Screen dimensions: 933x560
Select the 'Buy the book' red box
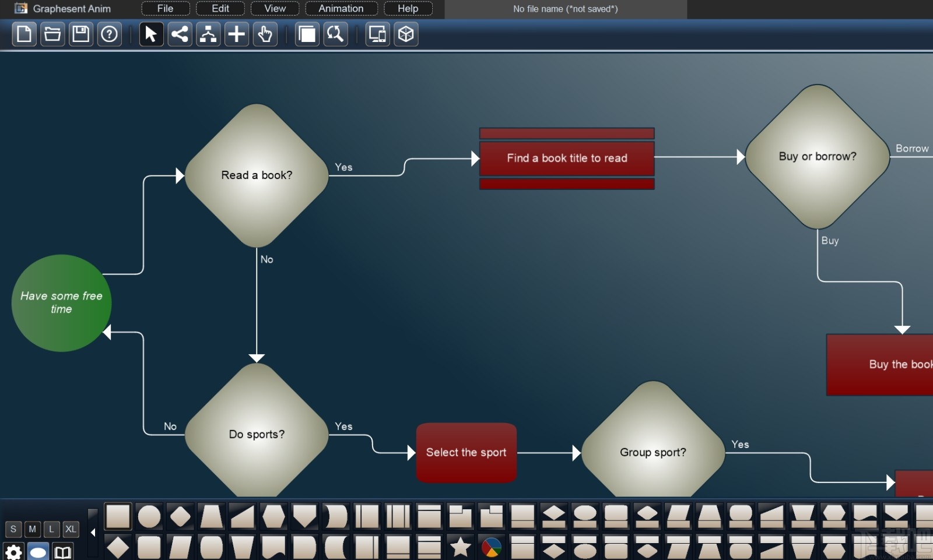click(x=880, y=365)
